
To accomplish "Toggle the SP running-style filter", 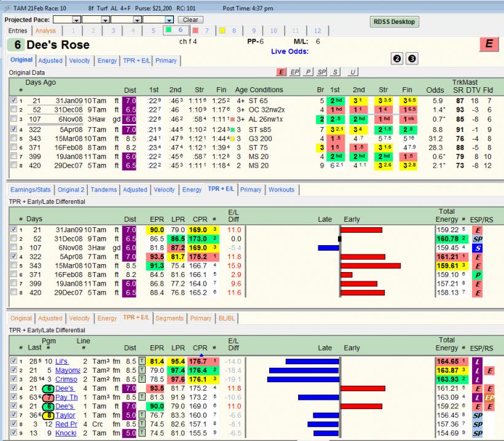I will point(321,72).
